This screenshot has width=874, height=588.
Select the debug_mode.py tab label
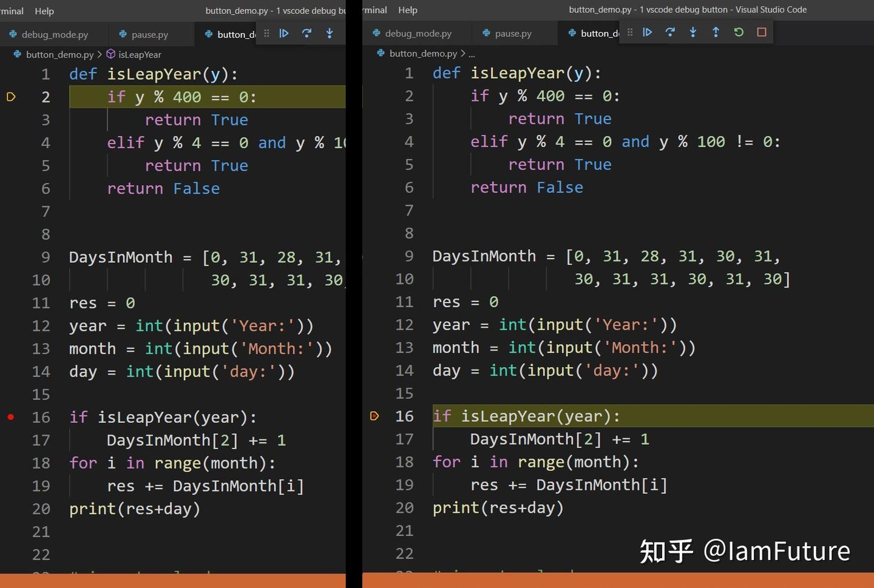(x=55, y=35)
